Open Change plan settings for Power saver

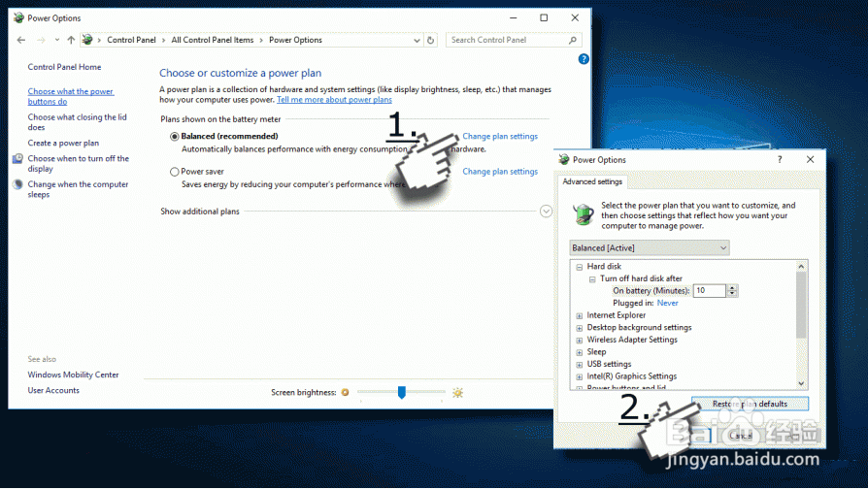500,172
